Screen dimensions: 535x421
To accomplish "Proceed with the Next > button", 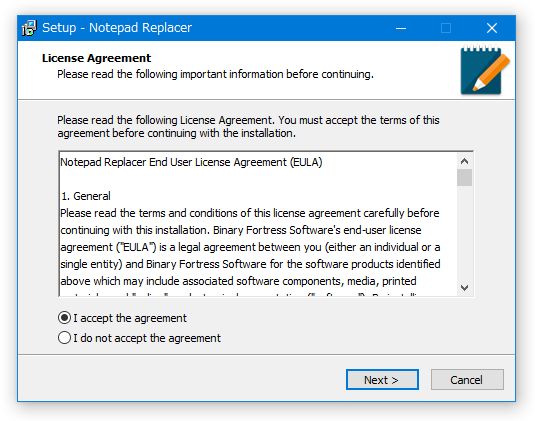I will pyautogui.click(x=382, y=379).
